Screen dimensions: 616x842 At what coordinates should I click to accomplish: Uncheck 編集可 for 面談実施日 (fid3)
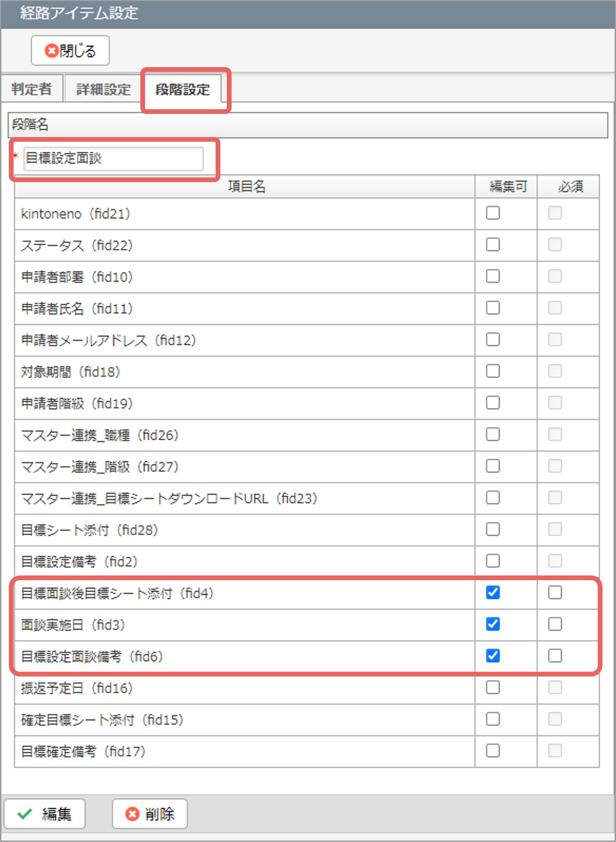(493, 624)
